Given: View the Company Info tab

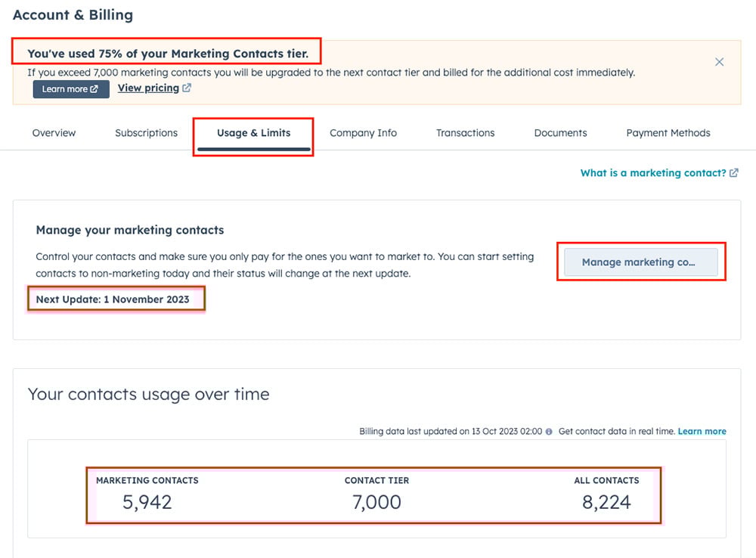Looking at the screenshot, I should tap(363, 132).
